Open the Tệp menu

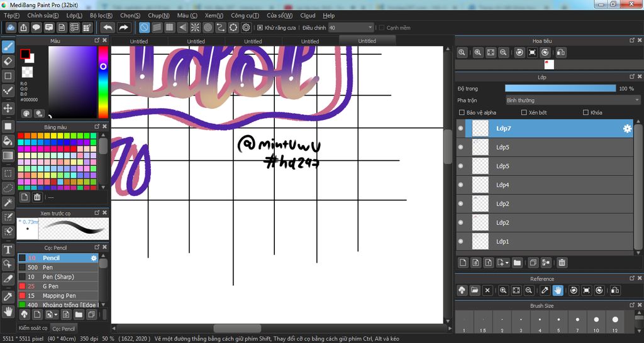click(x=11, y=16)
